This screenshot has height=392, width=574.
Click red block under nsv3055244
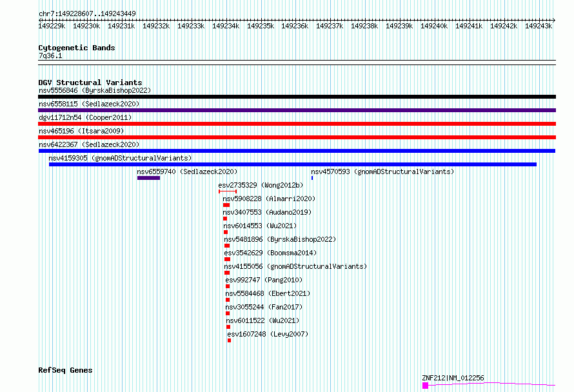click(x=228, y=313)
